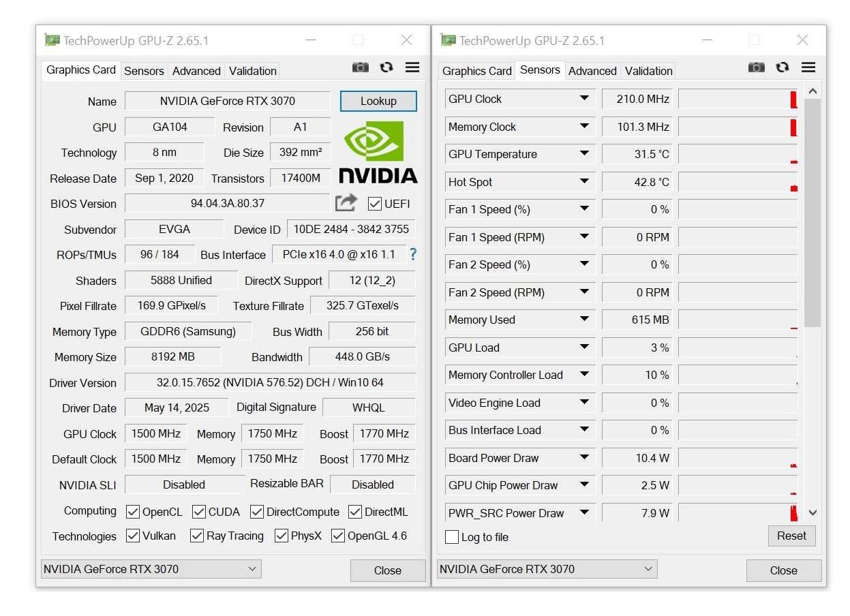Viewport: 850px width, 616px height.
Task: Click the NVIDIA logo
Action: pos(378,152)
